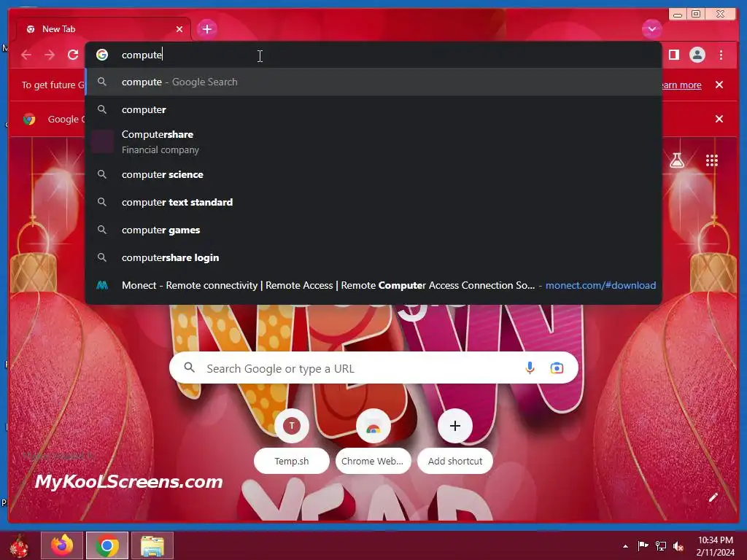Dismiss the 'To get future' infobar
The image size is (747, 560).
(x=719, y=85)
